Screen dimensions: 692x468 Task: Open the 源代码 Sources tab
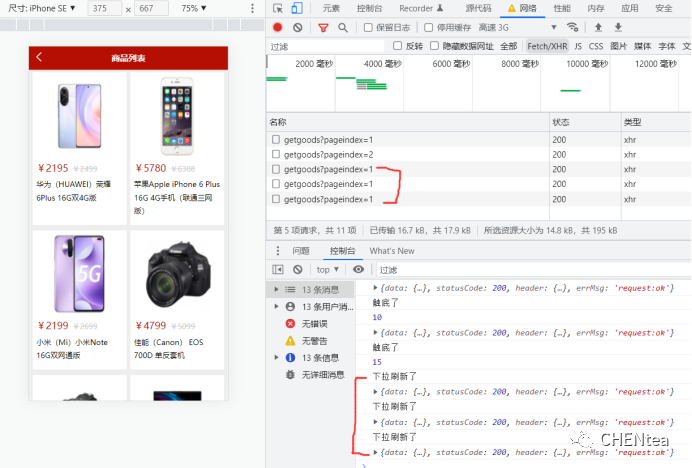[x=478, y=8]
